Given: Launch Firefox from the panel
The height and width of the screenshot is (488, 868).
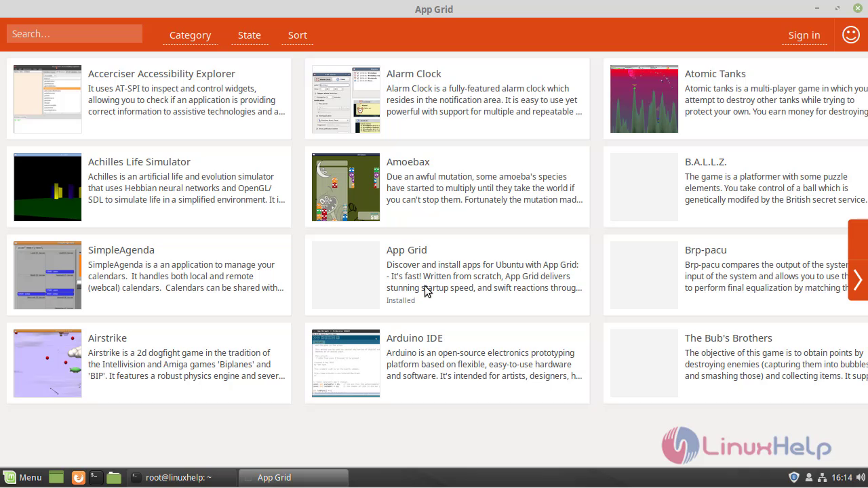Looking at the screenshot, I should tap(78, 477).
